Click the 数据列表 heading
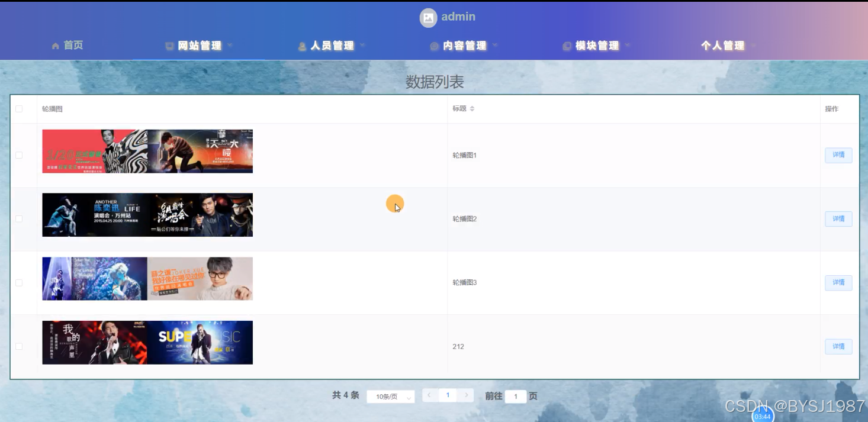This screenshot has width=868, height=422. pyautogui.click(x=435, y=82)
